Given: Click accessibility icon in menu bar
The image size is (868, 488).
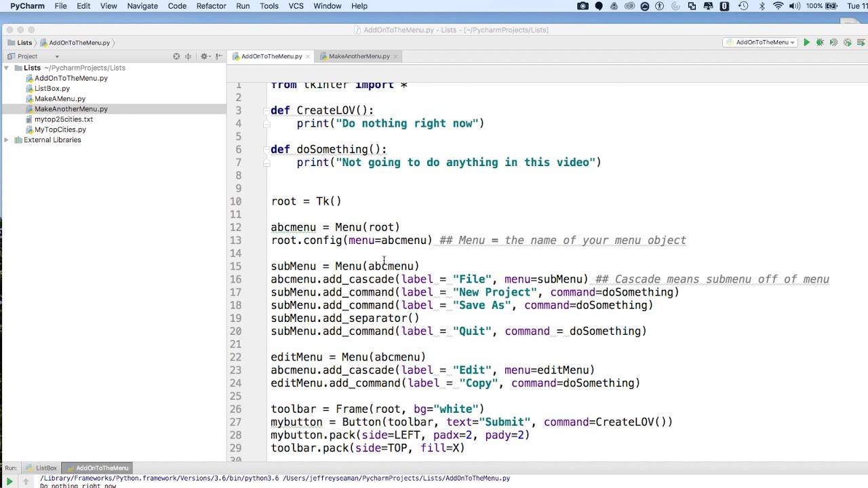Looking at the screenshot, I should (660, 6).
